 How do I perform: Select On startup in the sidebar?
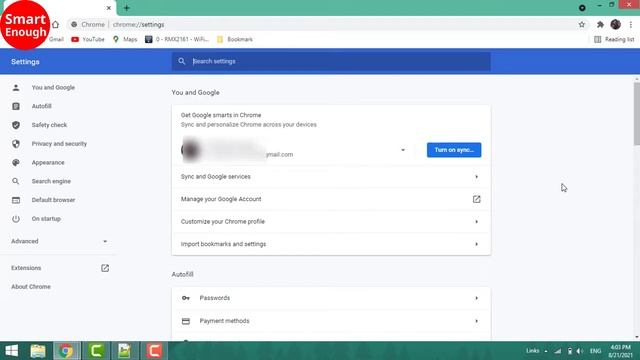click(46, 219)
